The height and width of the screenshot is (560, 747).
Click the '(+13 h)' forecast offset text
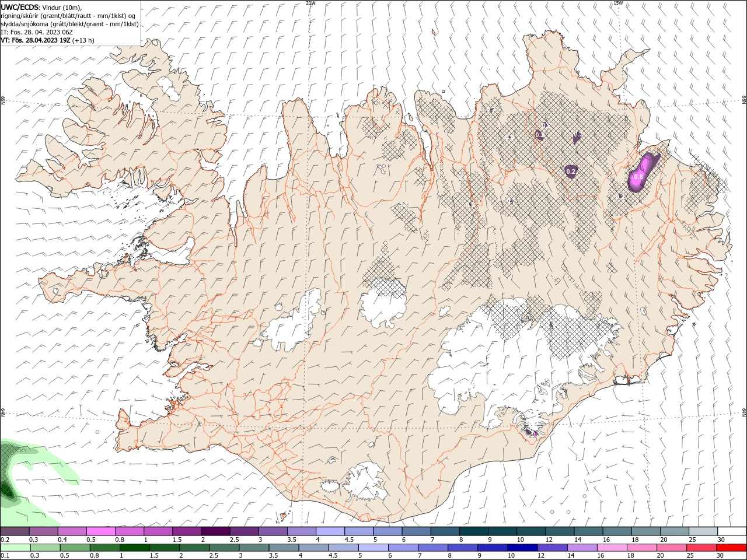click(83, 40)
